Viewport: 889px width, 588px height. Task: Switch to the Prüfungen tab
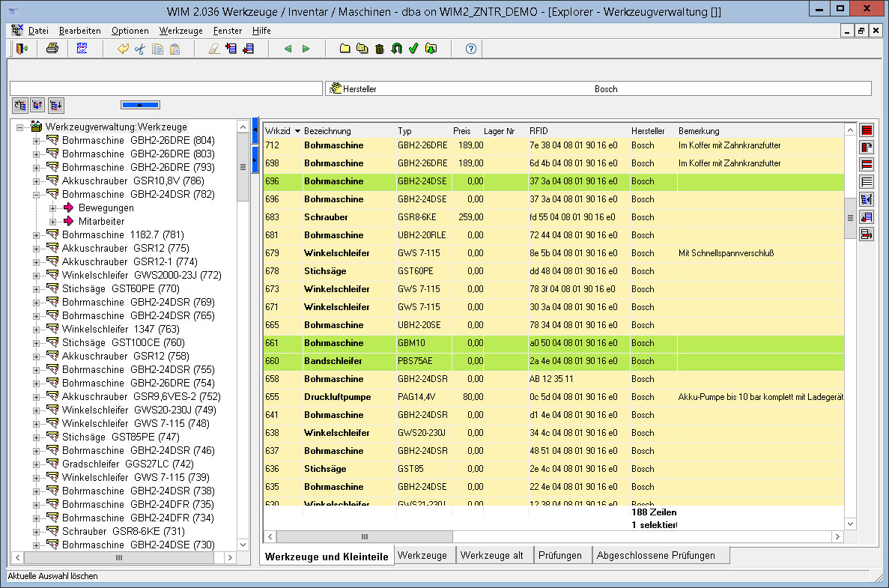point(560,556)
